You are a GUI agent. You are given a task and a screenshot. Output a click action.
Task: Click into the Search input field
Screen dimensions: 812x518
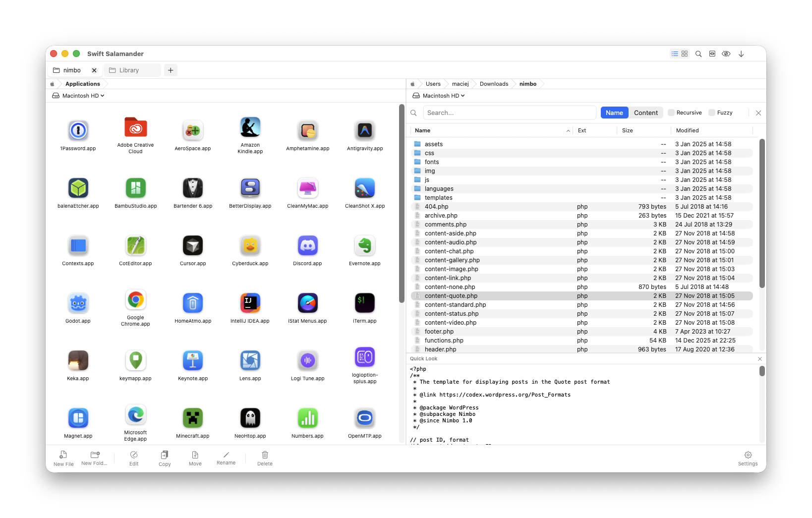click(x=509, y=113)
